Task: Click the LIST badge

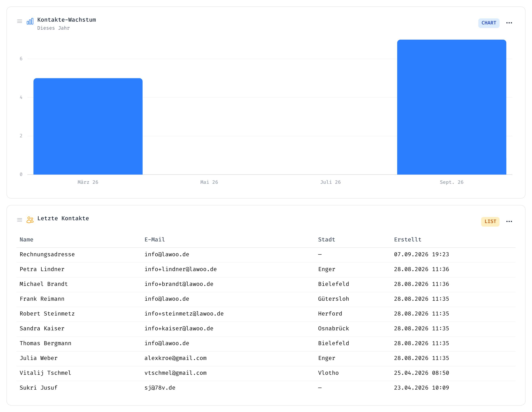Action: (490, 222)
